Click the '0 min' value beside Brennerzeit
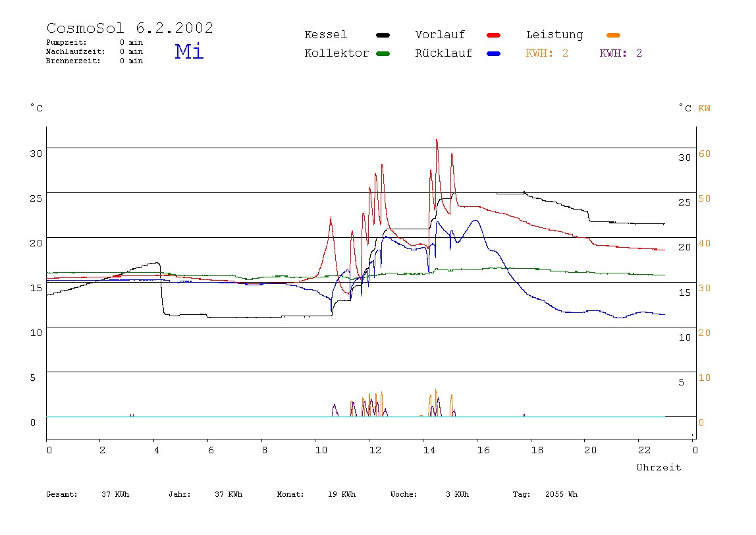756x535 pixels. click(x=132, y=61)
